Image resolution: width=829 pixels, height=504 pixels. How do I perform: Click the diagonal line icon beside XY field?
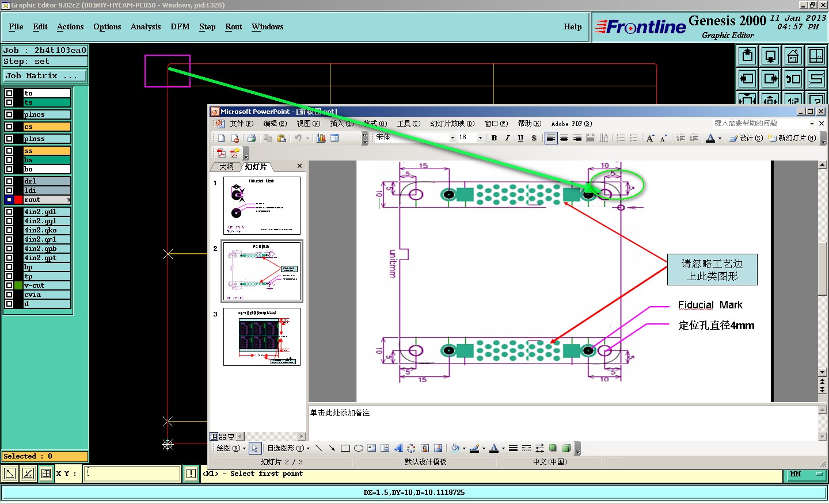[x=28, y=474]
